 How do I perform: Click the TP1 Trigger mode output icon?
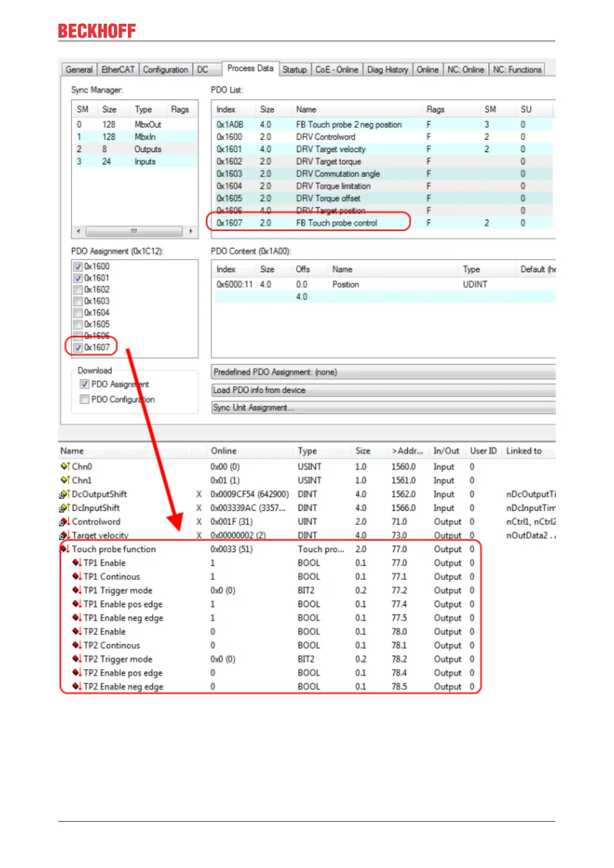[x=77, y=590]
